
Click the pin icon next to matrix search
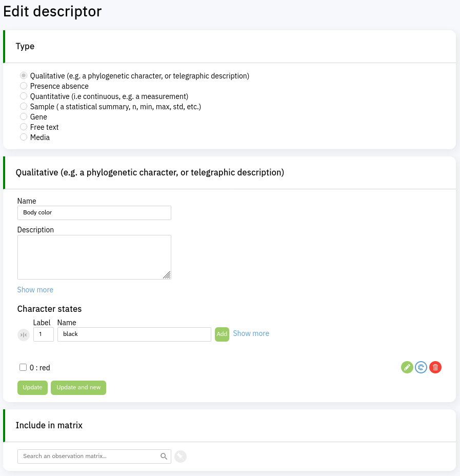click(181, 457)
